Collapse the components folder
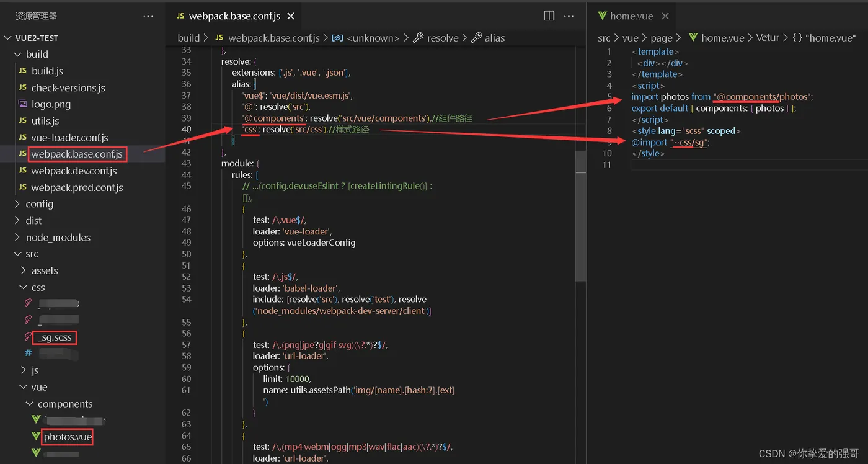 click(x=64, y=404)
